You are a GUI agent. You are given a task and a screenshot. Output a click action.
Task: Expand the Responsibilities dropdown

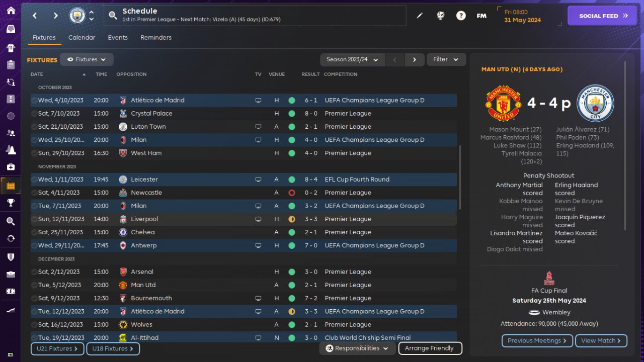(x=357, y=348)
